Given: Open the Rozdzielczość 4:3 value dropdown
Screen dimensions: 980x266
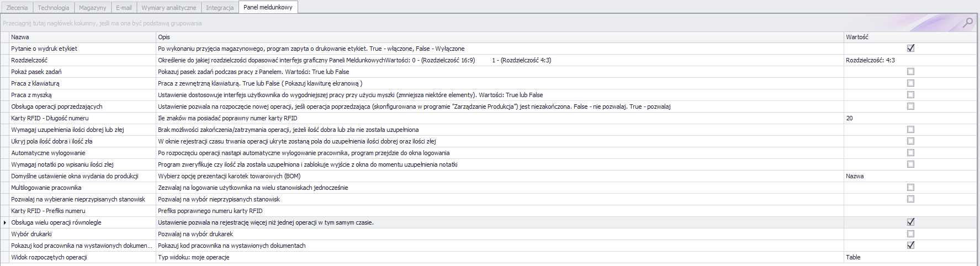Looking at the screenshot, I should click(910, 60).
